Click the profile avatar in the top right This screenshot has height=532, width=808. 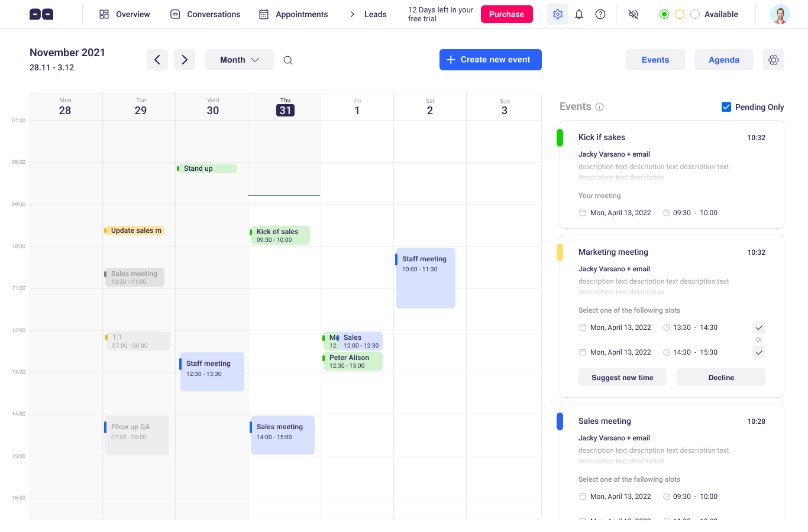[780, 14]
